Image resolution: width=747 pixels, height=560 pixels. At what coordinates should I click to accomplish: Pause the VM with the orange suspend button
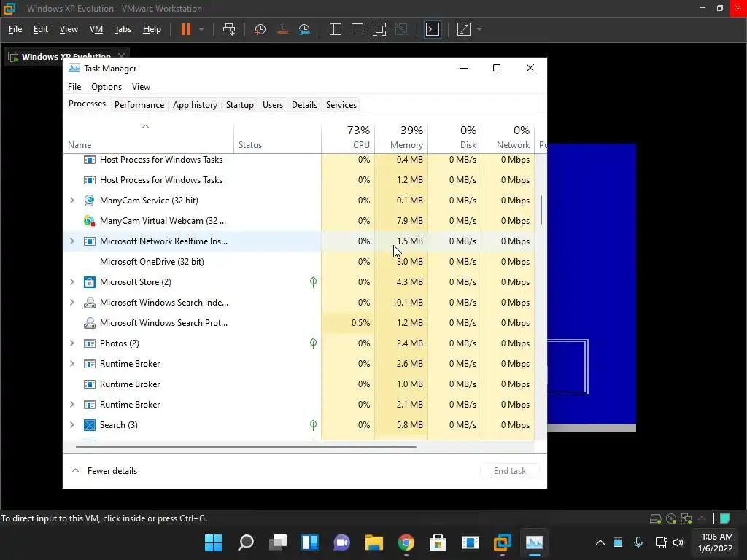(186, 29)
